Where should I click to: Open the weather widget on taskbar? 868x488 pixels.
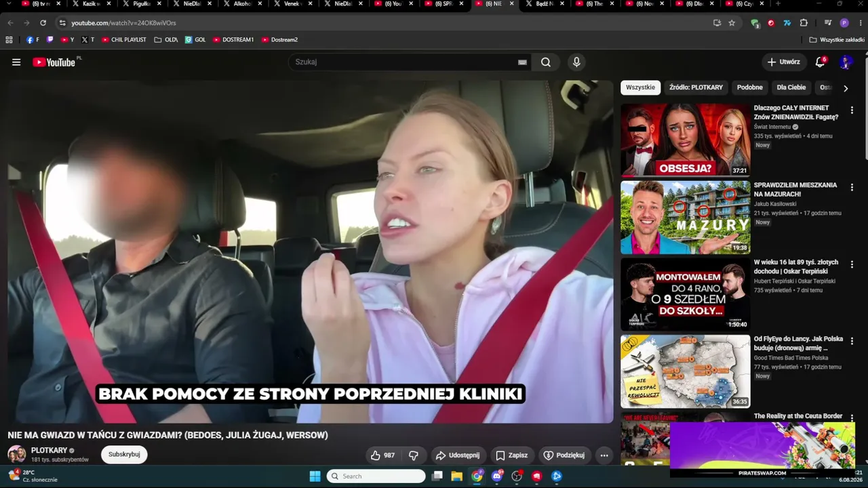pos(33,476)
